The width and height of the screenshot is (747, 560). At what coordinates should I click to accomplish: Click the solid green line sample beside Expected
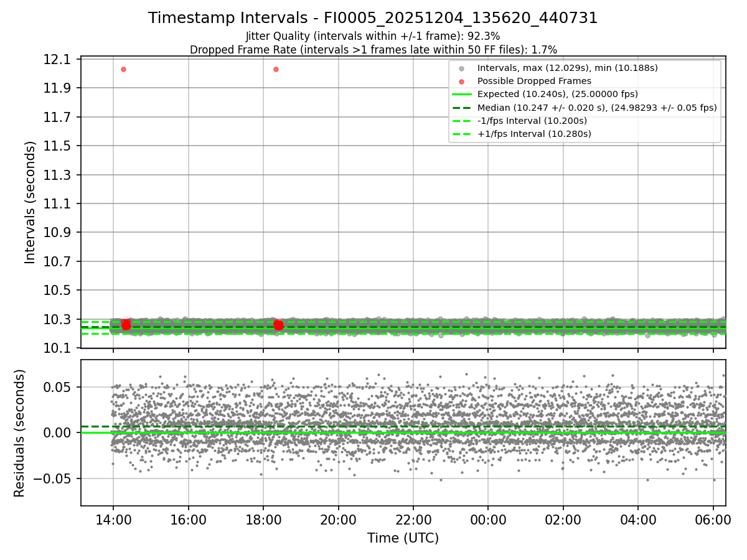click(461, 95)
